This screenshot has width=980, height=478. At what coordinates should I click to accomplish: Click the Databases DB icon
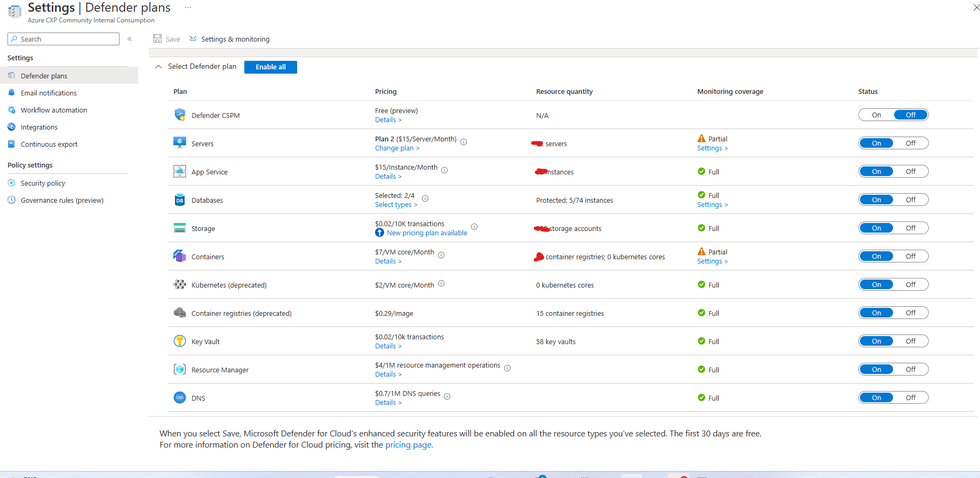[180, 200]
